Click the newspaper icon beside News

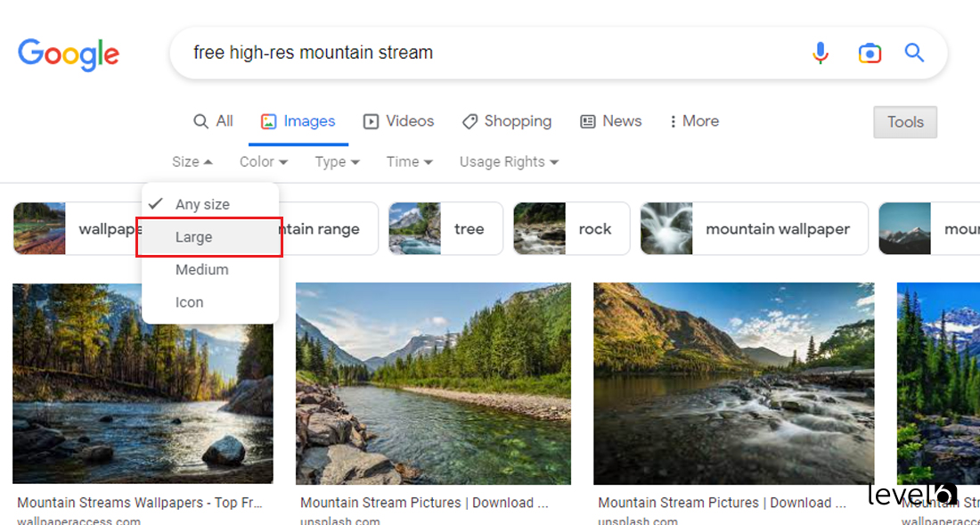click(586, 121)
